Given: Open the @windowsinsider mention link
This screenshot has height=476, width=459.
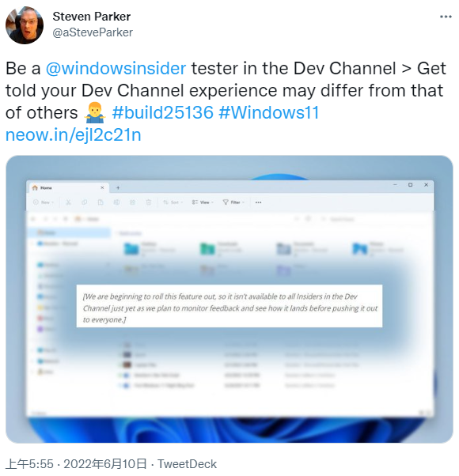Looking at the screenshot, I should [116, 69].
